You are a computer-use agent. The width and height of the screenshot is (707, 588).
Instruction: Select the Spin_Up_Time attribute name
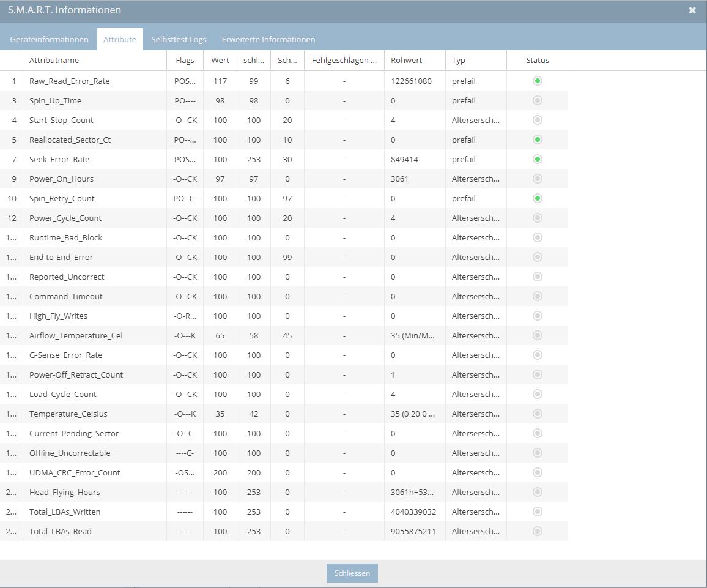coord(56,100)
